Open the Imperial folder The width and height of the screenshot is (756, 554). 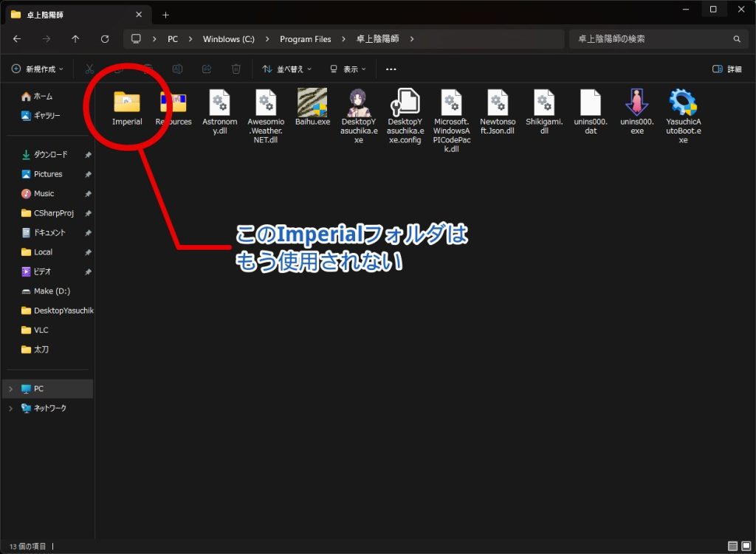pyautogui.click(x=127, y=103)
